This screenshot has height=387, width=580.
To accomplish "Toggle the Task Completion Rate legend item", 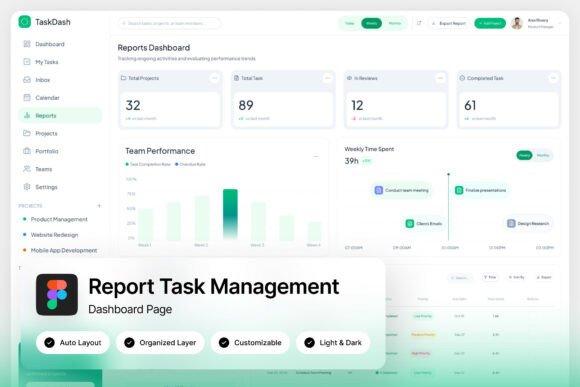I will [148, 164].
